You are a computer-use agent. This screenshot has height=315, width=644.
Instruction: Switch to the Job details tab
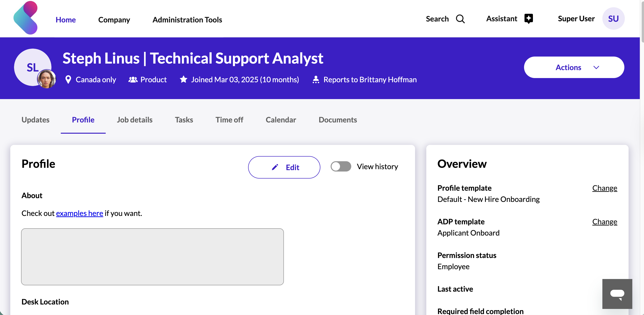tap(134, 120)
